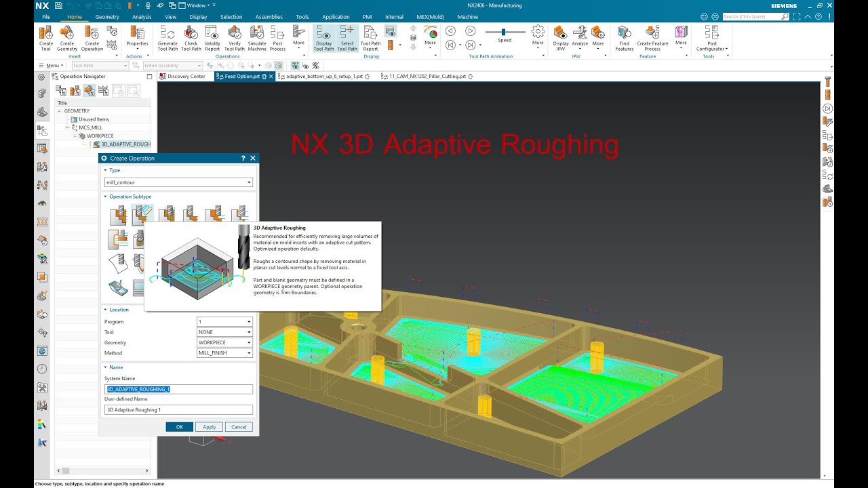Click navigator horizontal scrollbar

click(x=103, y=470)
